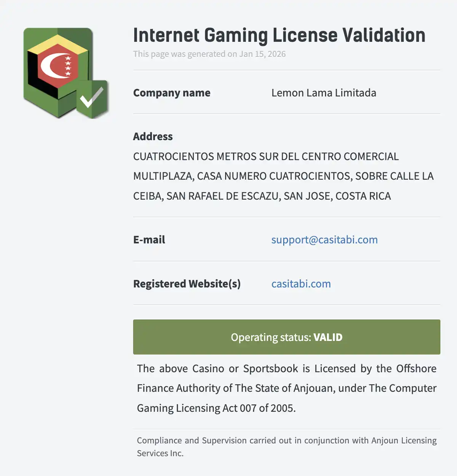Click the green checkmark badge
The image size is (457, 476).
[92, 99]
